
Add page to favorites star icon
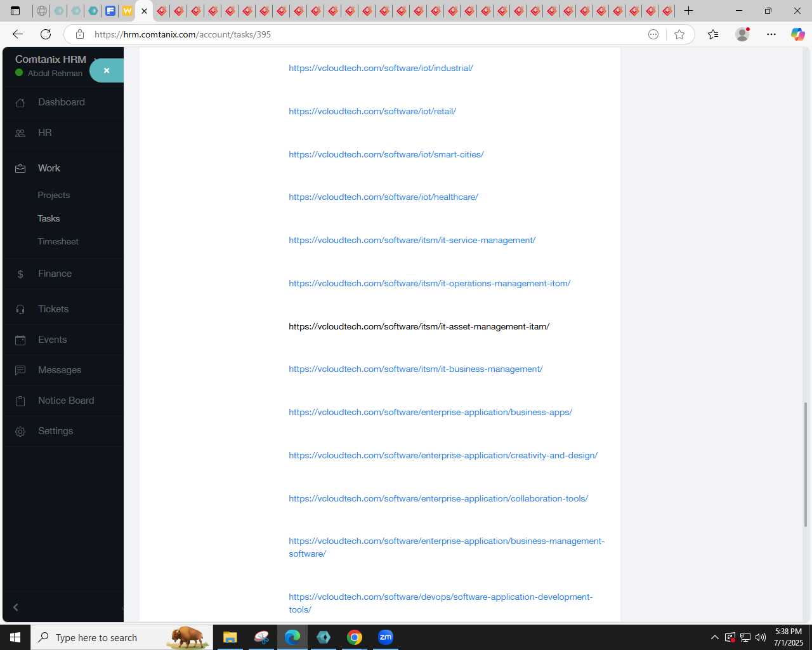679,34
